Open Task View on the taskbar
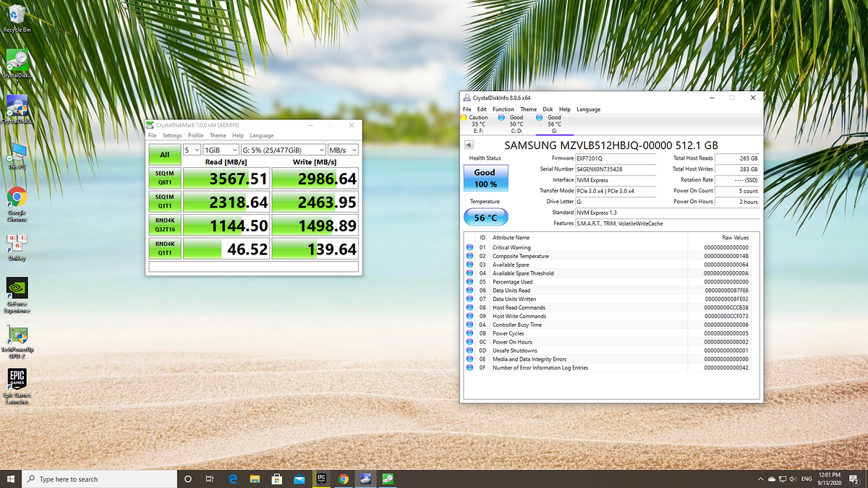The height and width of the screenshot is (488, 868). pyautogui.click(x=210, y=479)
